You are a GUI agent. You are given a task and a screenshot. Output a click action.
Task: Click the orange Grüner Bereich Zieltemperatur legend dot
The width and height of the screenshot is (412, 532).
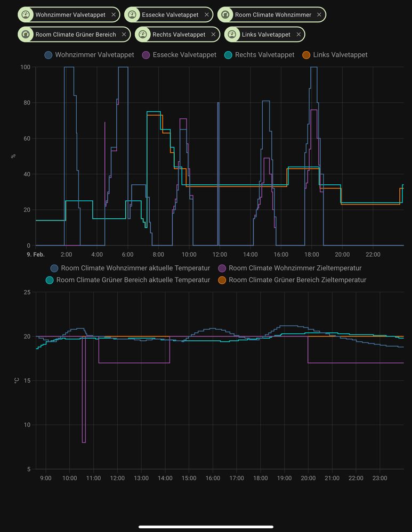pos(222,280)
